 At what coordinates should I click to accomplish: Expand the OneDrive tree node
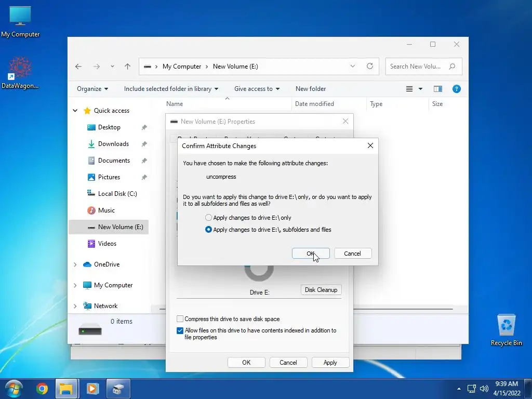(75, 264)
